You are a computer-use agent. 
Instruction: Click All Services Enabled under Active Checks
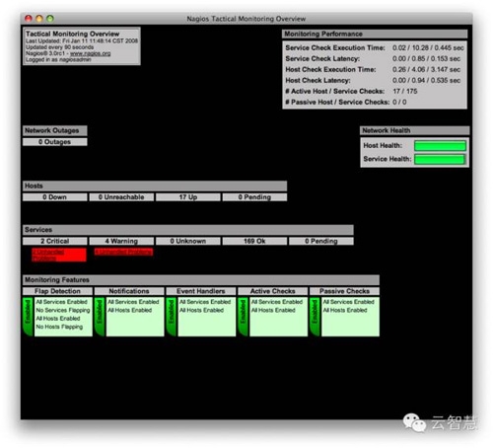point(277,302)
